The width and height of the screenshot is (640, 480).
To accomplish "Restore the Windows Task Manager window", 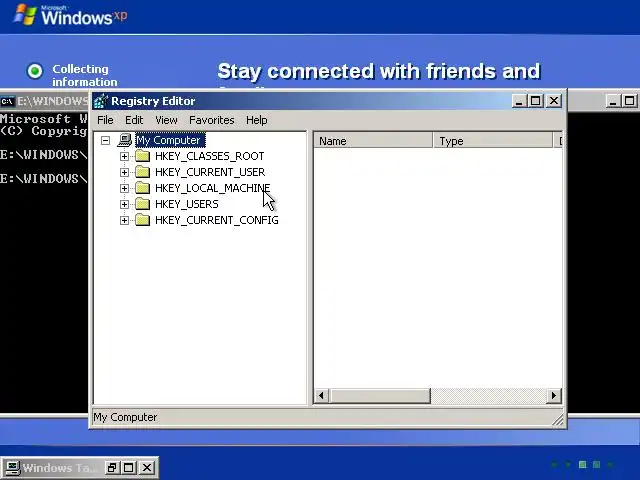I will click(x=111, y=468).
